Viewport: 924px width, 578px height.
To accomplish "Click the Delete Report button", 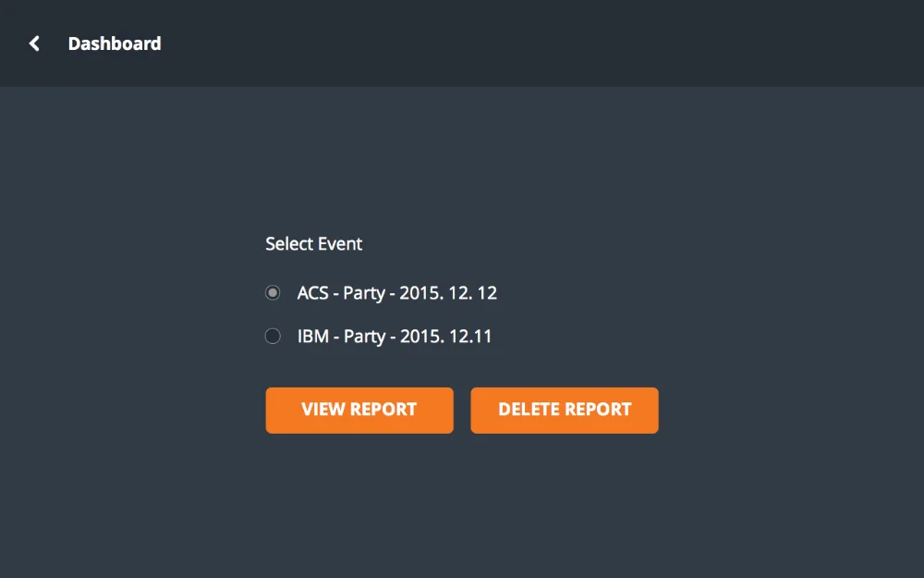I will click(x=565, y=410).
